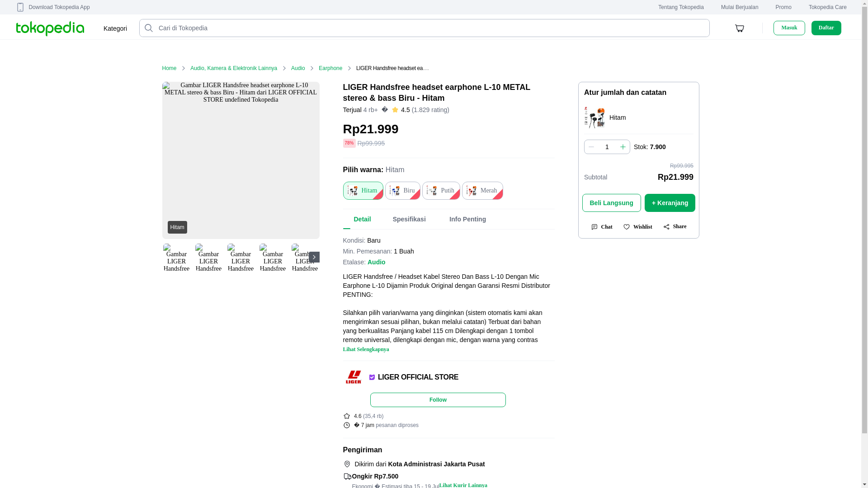Decrease quantity with minus icon
The width and height of the screenshot is (868, 488).
[x=591, y=147]
